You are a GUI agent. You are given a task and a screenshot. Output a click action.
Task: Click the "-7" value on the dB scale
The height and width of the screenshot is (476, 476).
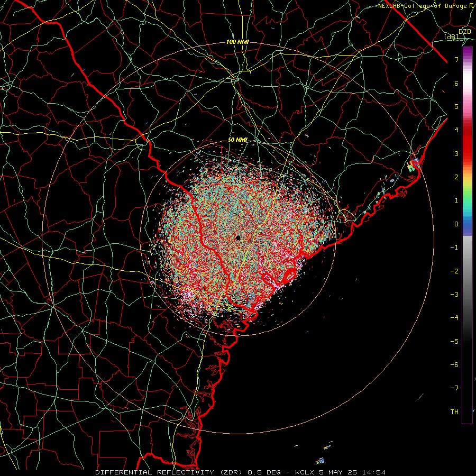454,388
